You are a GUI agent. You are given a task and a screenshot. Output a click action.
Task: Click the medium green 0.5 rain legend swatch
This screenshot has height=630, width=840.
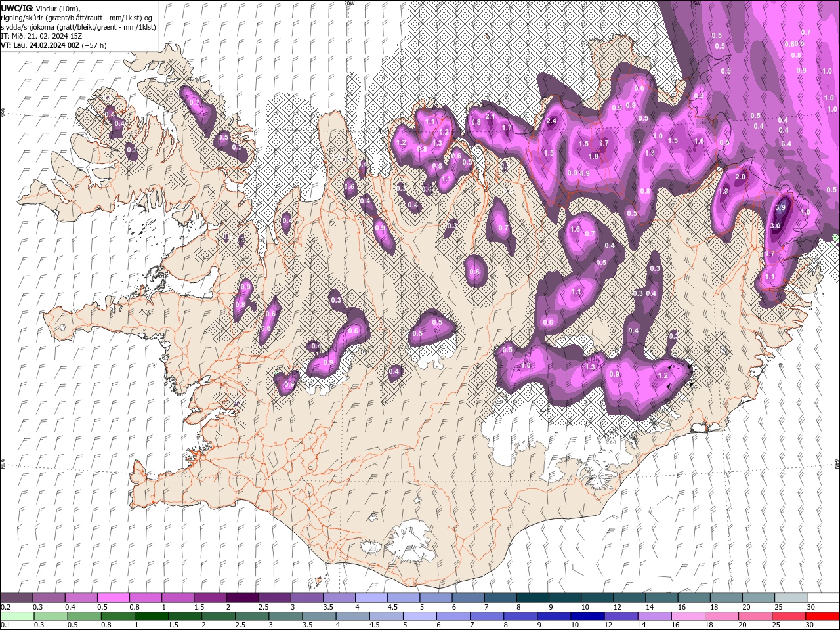pos(85,616)
